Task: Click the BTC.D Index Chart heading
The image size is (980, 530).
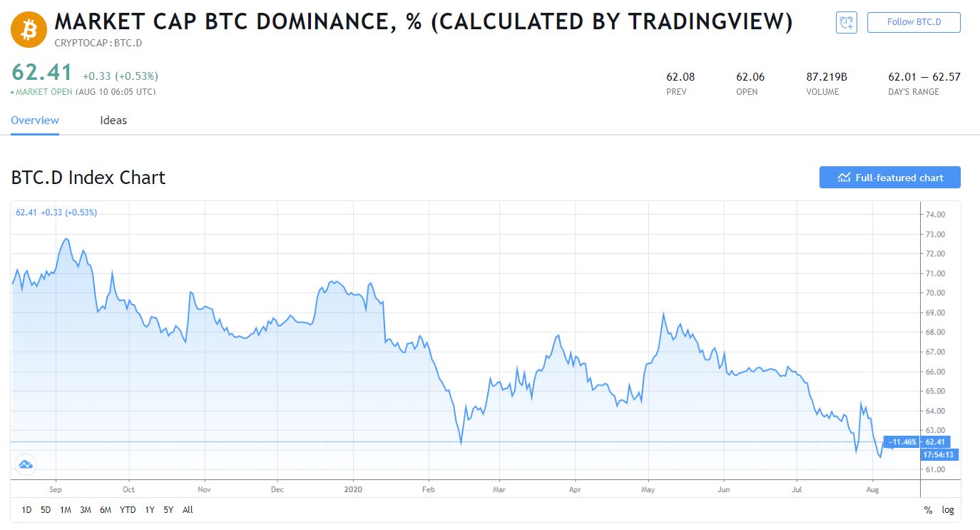Action: [88, 178]
